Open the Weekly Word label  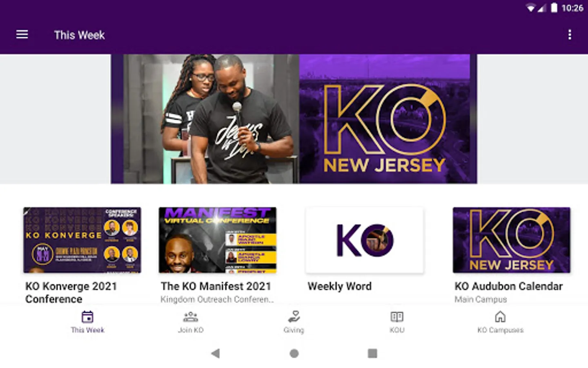[340, 286]
